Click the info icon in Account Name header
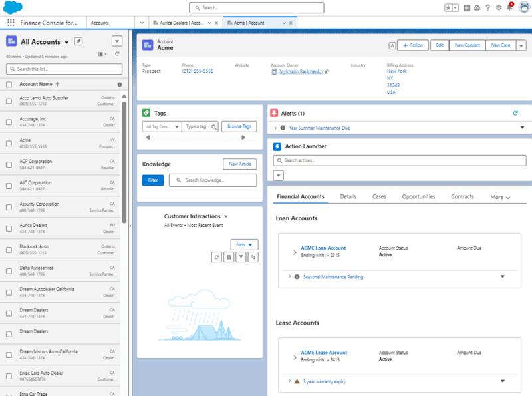 (120, 85)
